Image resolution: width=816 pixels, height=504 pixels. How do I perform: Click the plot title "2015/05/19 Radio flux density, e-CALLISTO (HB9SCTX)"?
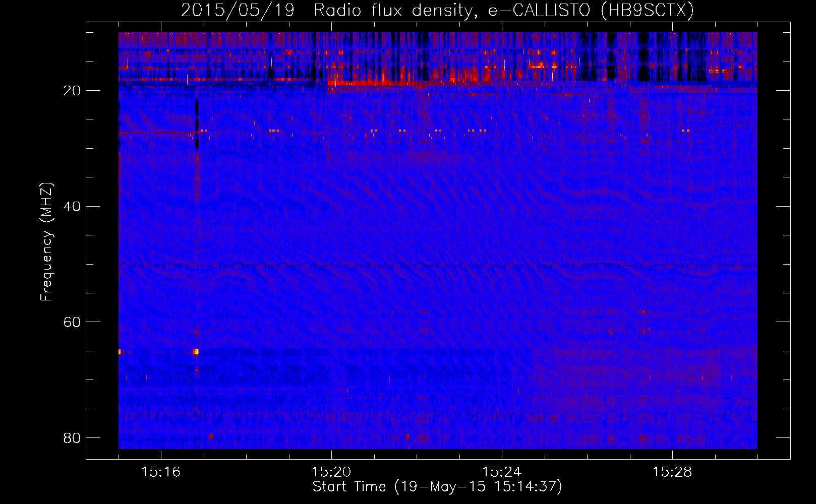437,10
